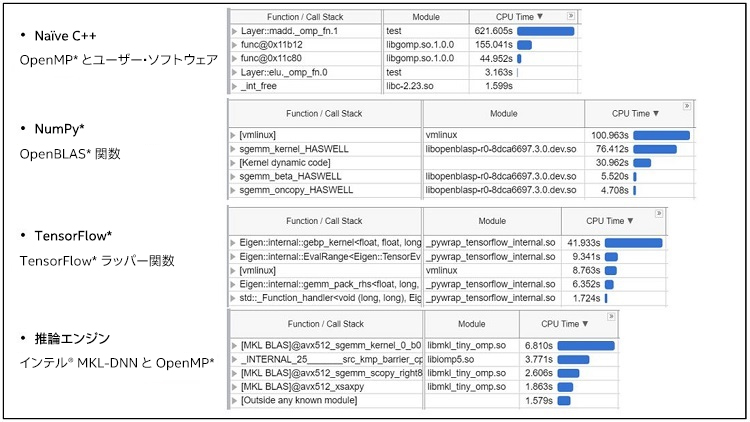This screenshot has height=422, width=750.
Task: Expand the std::_Function_handler row
Action: click(233, 298)
